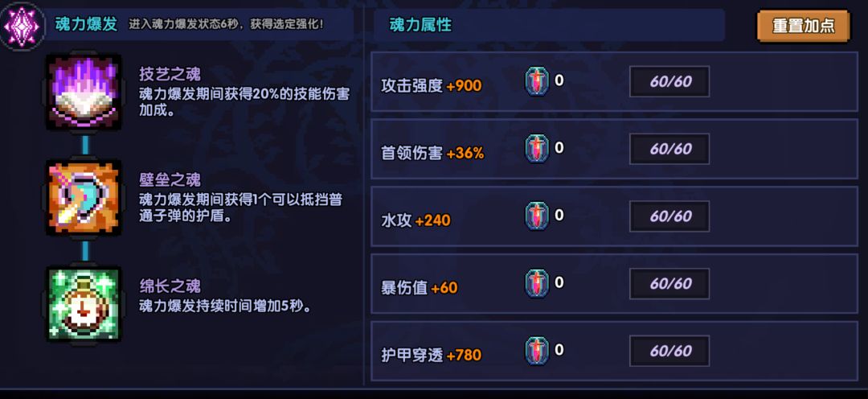This screenshot has width=868, height=399.
Task: Click the 壁垒之魂 skill name text
Action: tap(170, 180)
